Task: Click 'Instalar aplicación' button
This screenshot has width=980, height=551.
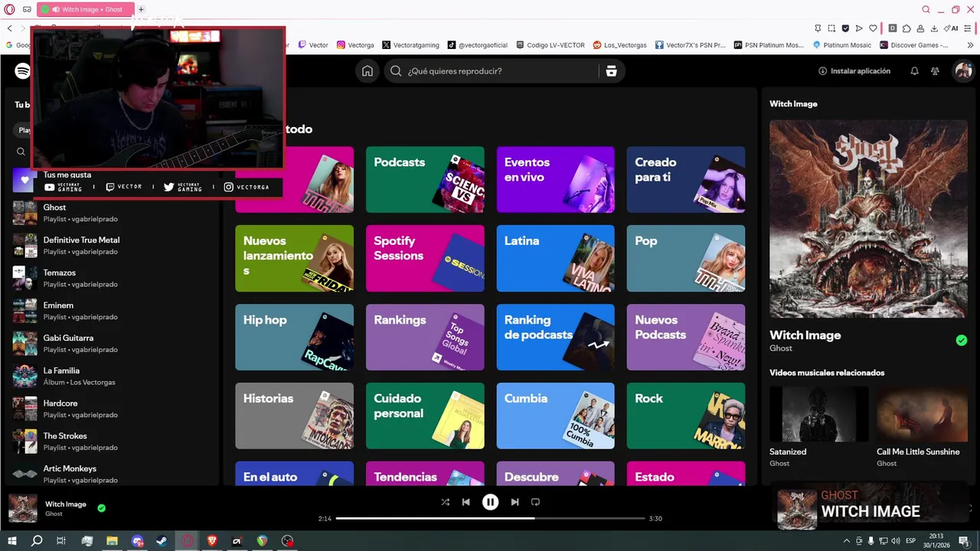Action: [854, 71]
